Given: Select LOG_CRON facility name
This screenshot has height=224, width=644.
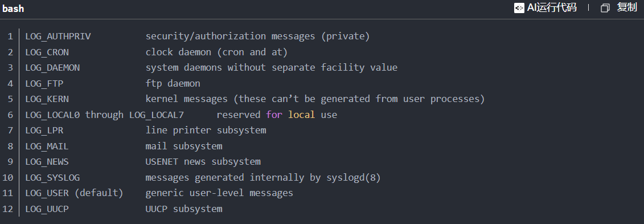Looking at the screenshot, I should tap(47, 52).
